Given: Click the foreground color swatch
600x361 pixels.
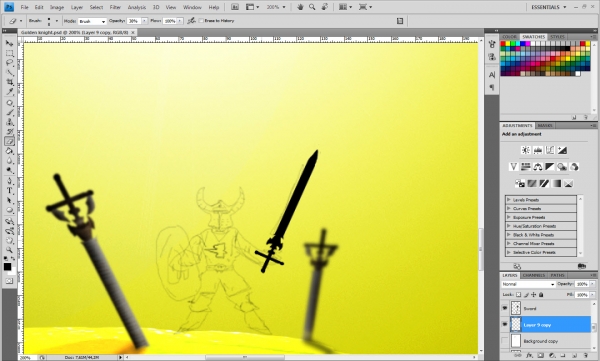Looking at the screenshot, I should pos(7,266).
